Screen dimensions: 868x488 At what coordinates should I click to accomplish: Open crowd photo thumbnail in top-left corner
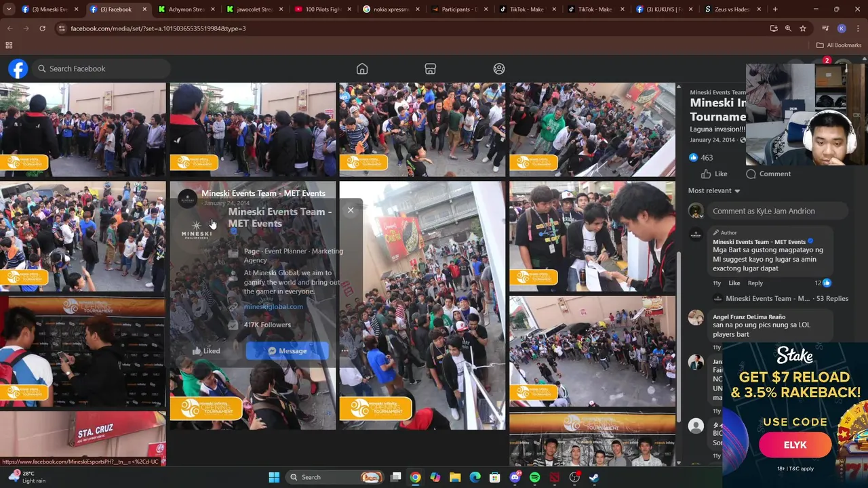(83, 129)
